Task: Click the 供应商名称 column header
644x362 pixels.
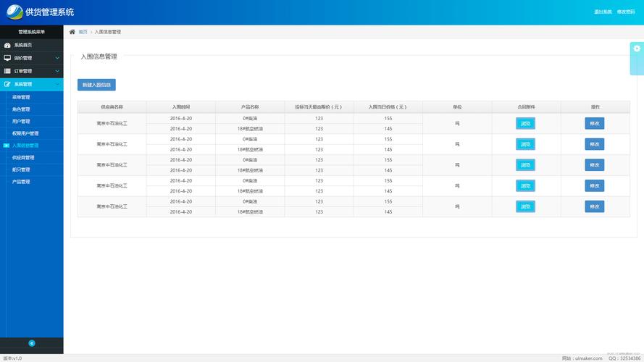Action: coord(112,107)
